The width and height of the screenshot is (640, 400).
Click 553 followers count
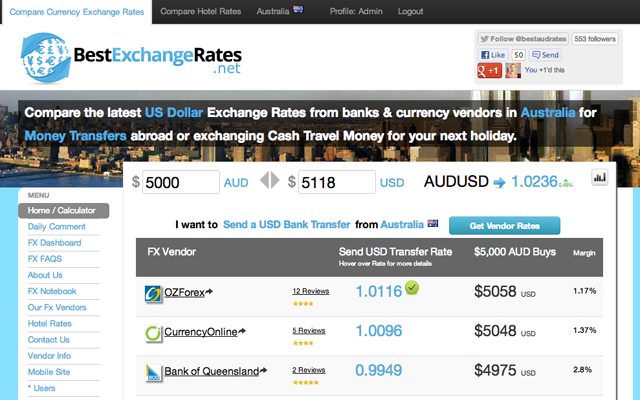coord(595,39)
